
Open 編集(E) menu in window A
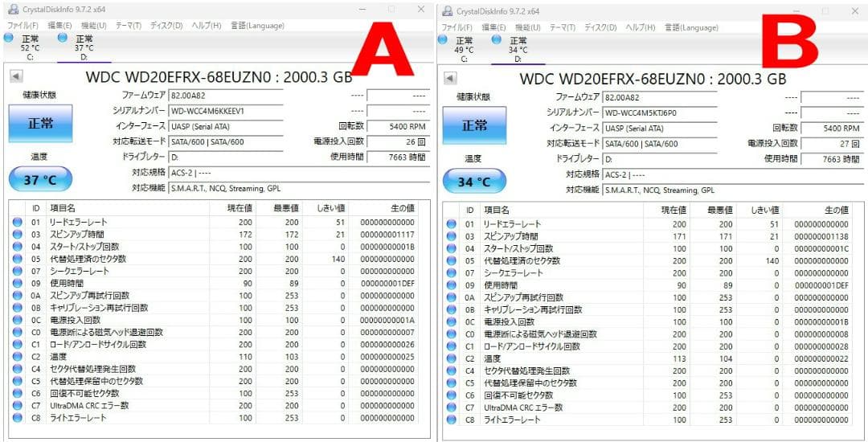tap(59, 26)
